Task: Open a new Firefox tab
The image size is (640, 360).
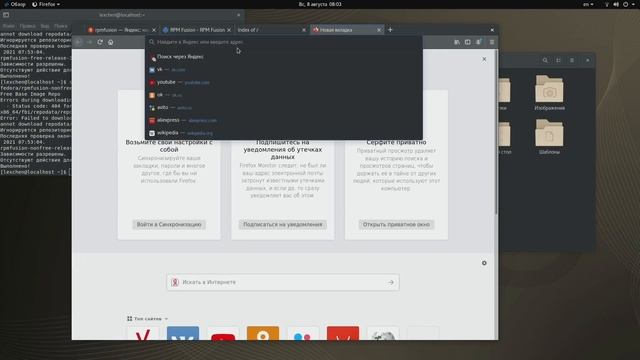Action: (390, 30)
